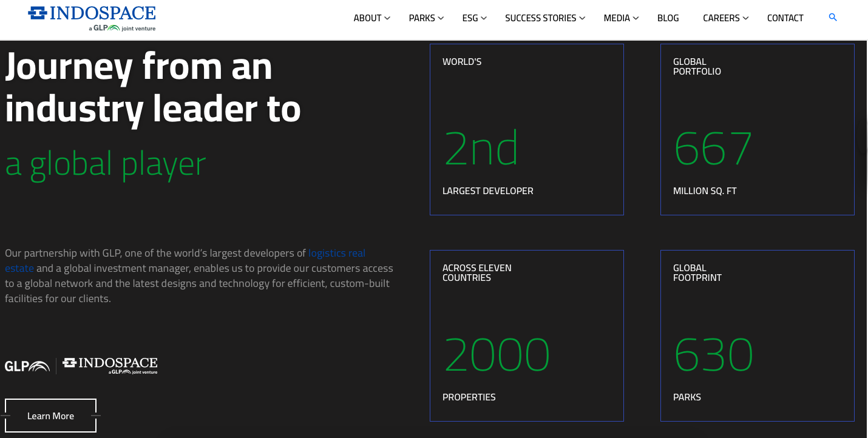The height and width of the screenshot is (438, 868).
Task: Open the IndoSpace logo homepage link
Action: (x=92, y=18)
